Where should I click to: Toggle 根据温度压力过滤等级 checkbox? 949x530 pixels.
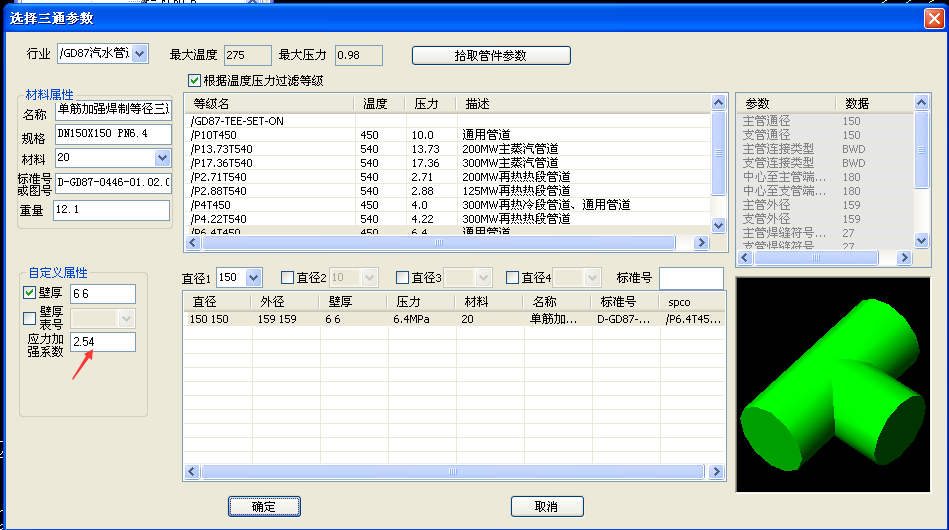click(194, 81)
